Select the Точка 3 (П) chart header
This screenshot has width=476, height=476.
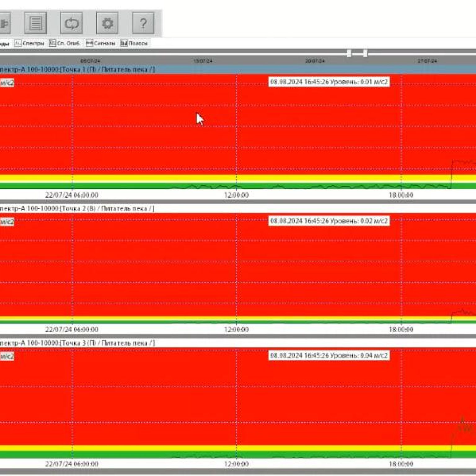[x=77, y=343]
